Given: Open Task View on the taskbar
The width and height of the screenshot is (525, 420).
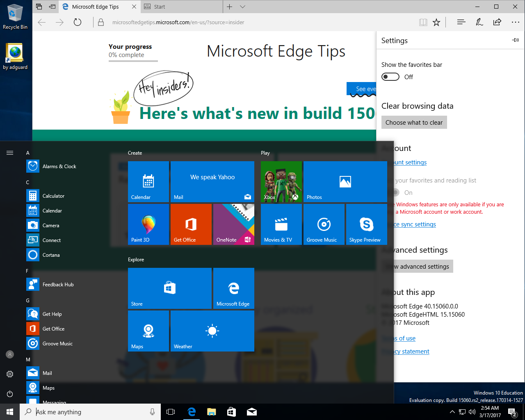Looking at the screenshot, I should [171, 412].
